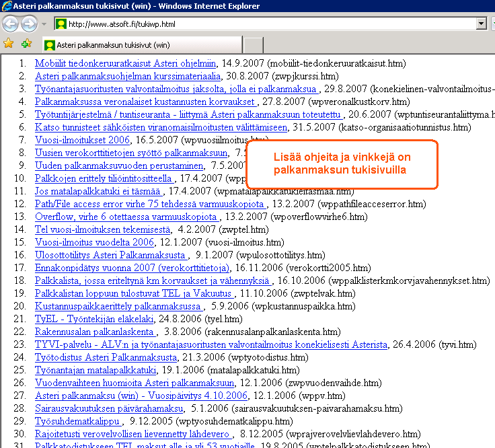The height and width of the screenshot is (448, 495).
Task: Click filename text (zwpjkurssi.htm)
Action: click(305, 76)
